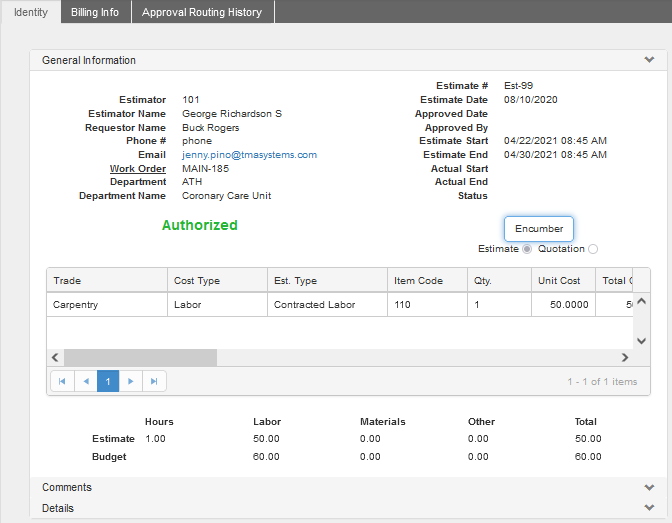
Task: Click the horizontal scrollbar thumb in grid
Action: (x=140, y=357)
